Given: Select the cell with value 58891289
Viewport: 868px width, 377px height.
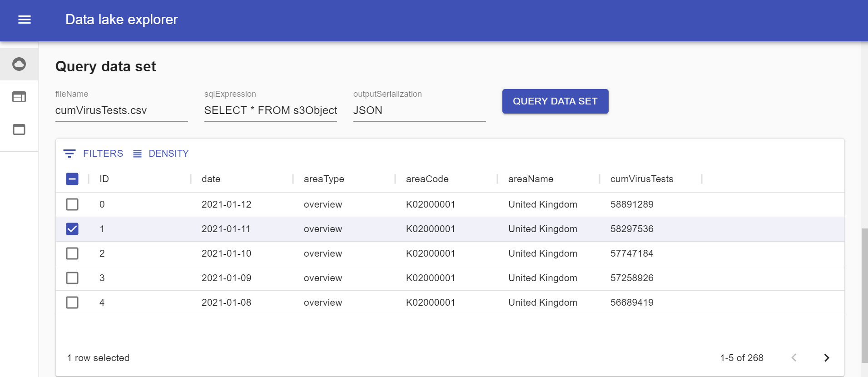Looking at the screenshot, I should 632,204.
